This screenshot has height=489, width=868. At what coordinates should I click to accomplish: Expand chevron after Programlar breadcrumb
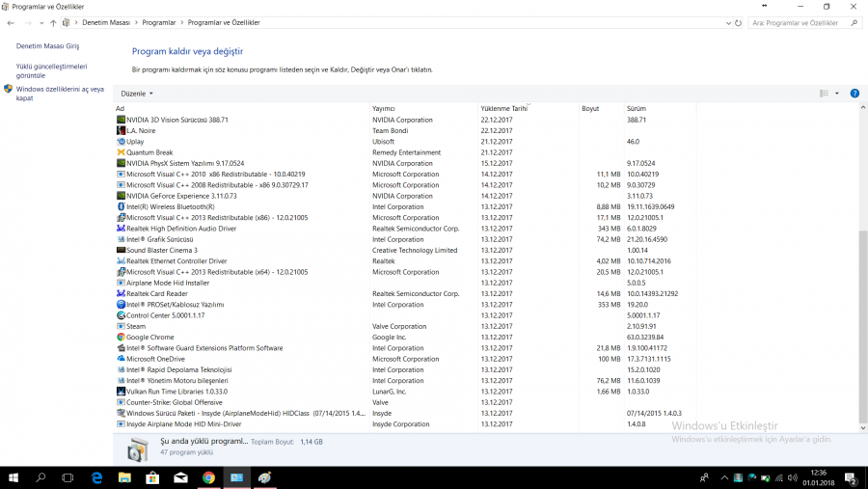pyautogui.click(x=181, y=23)
